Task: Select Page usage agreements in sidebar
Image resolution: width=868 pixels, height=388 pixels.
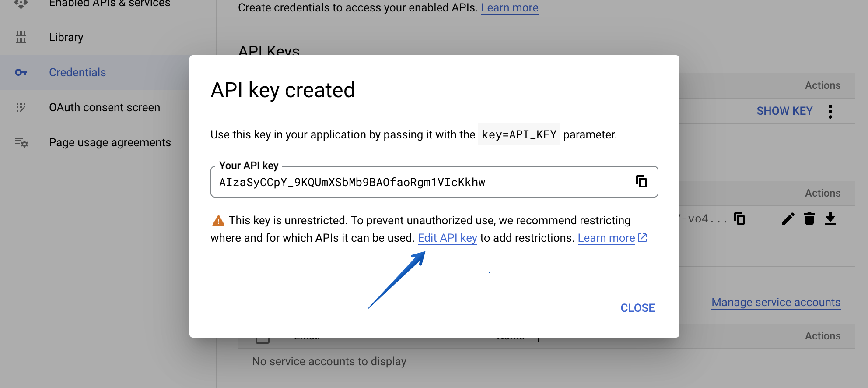Action: [x=109, y=142]
